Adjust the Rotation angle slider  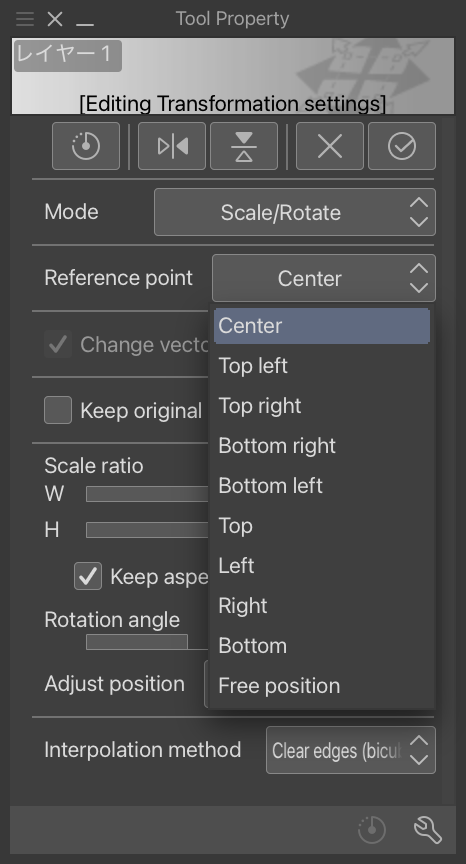pyautogui.click(x=147, y=642)
